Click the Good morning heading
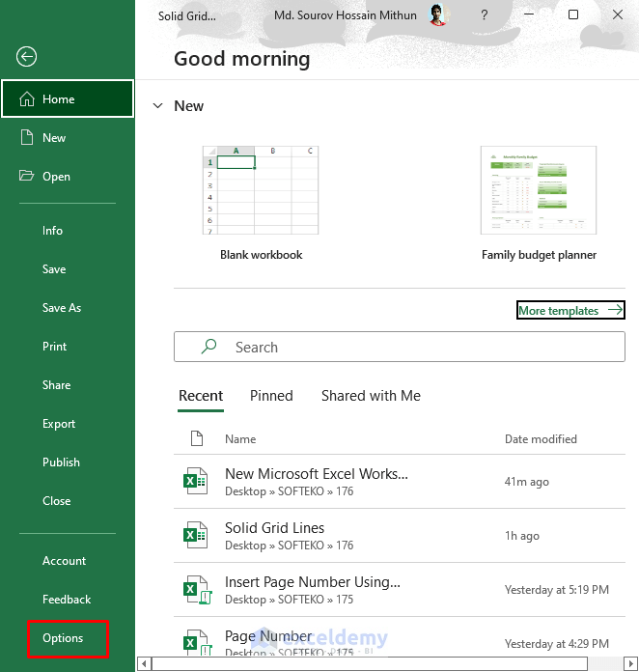This screenshot has height=672, width=639. point(241,59)
